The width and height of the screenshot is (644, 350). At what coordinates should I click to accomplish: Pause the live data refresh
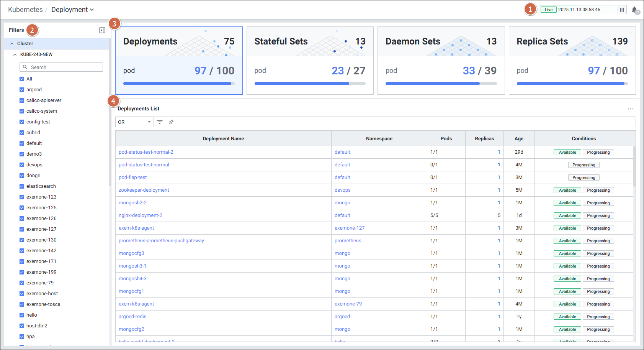(622, 10)
